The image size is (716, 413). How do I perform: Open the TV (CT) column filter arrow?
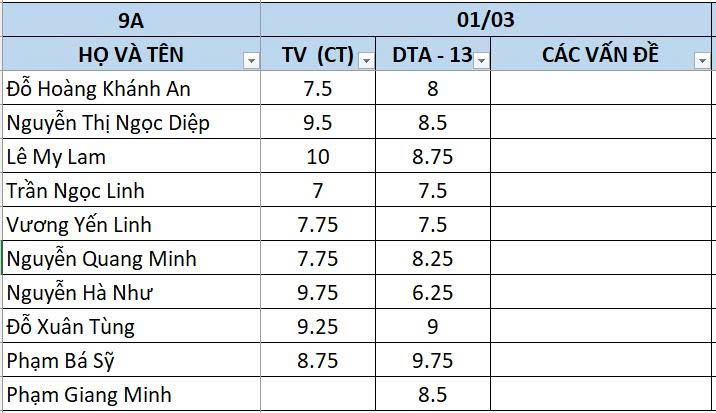tap(366, 61)
